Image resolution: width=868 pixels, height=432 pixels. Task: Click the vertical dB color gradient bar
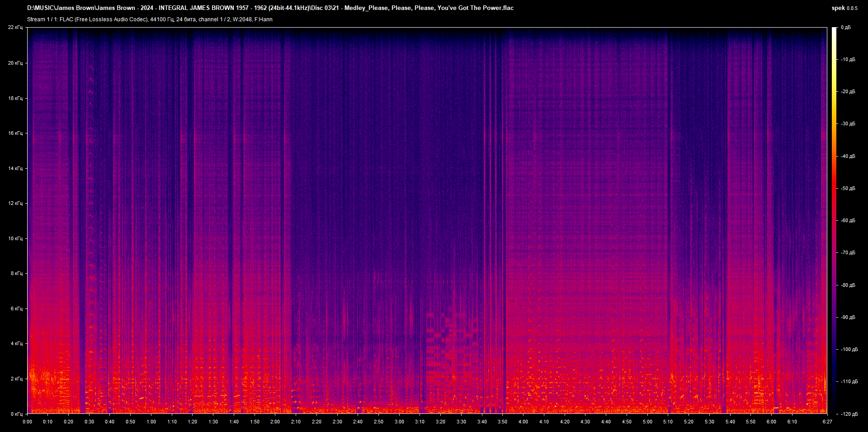(x=835, y=220)
